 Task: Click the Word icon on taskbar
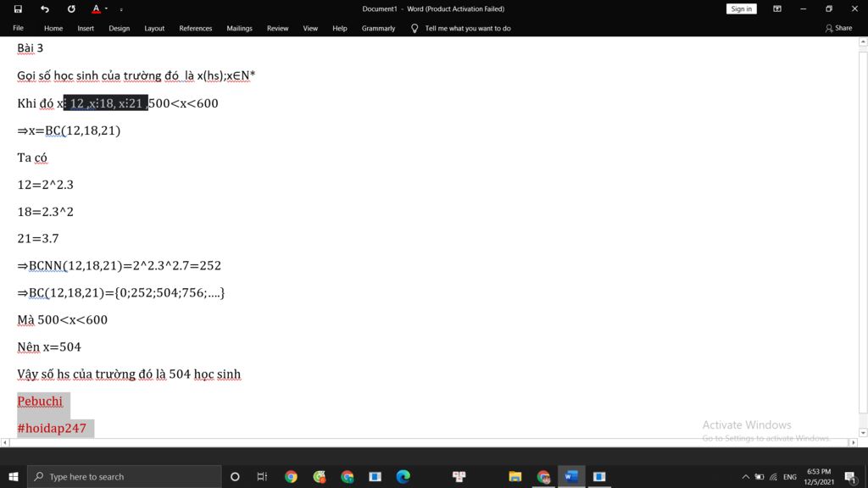point(571,476)
